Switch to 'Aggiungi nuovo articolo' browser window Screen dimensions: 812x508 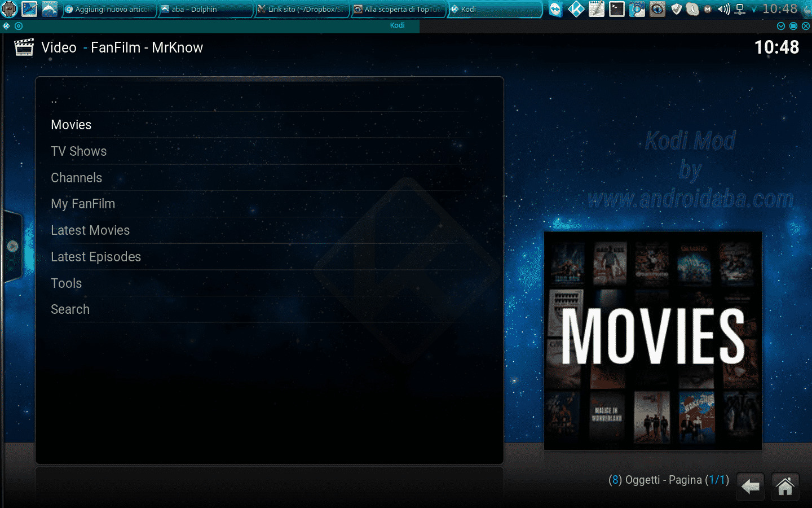coord(109,9)
